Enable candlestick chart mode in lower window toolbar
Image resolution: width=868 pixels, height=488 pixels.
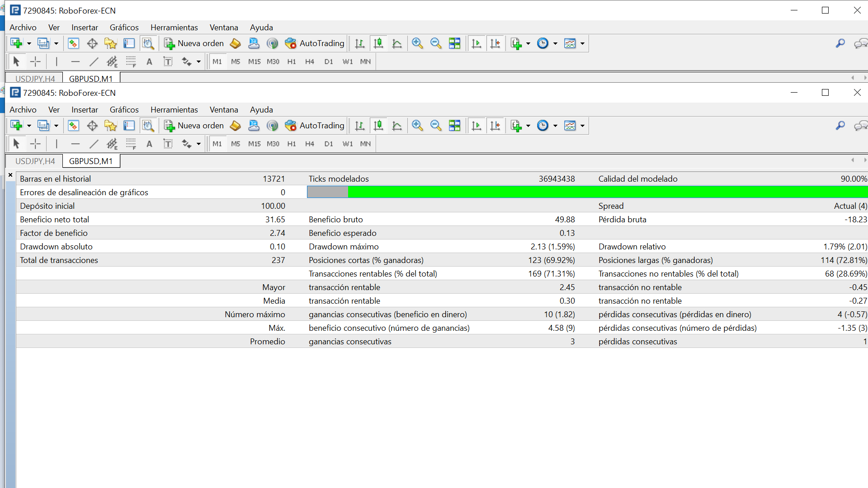click(378, 126)
